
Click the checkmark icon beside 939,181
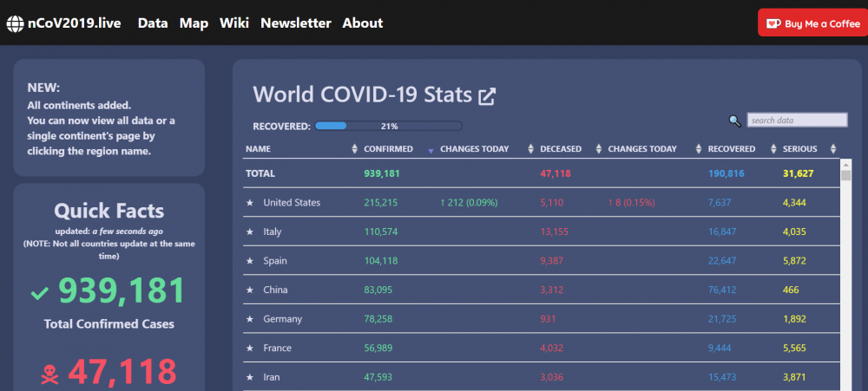click(x=39, y=293)
